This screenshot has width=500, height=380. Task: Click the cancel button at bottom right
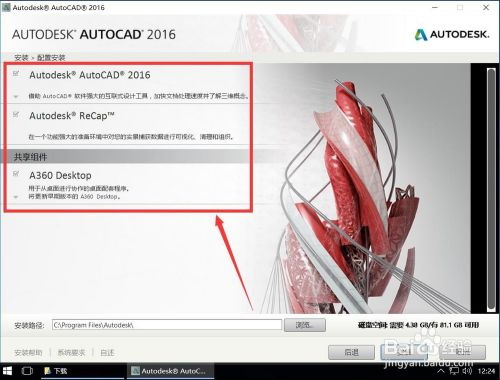point(462,352)
